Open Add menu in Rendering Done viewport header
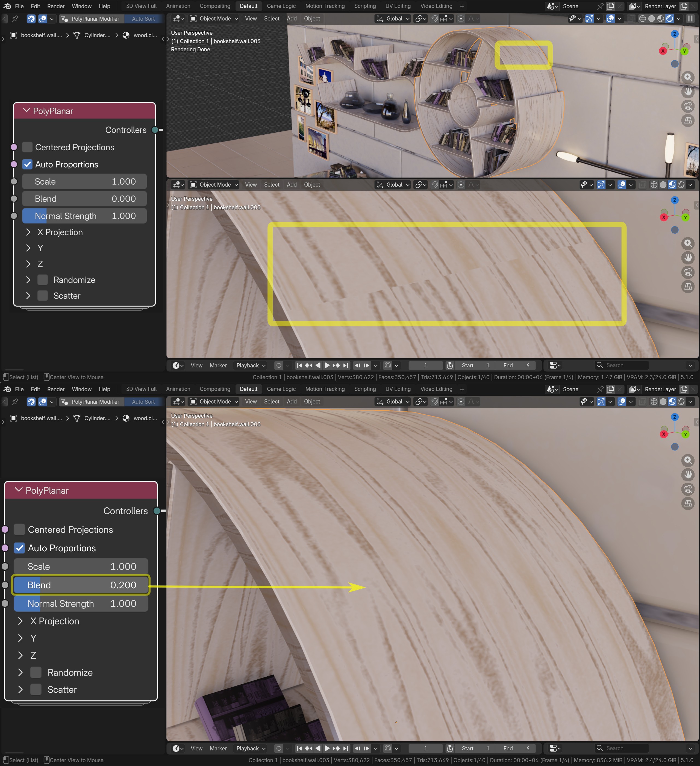 (x=292, y=19)
